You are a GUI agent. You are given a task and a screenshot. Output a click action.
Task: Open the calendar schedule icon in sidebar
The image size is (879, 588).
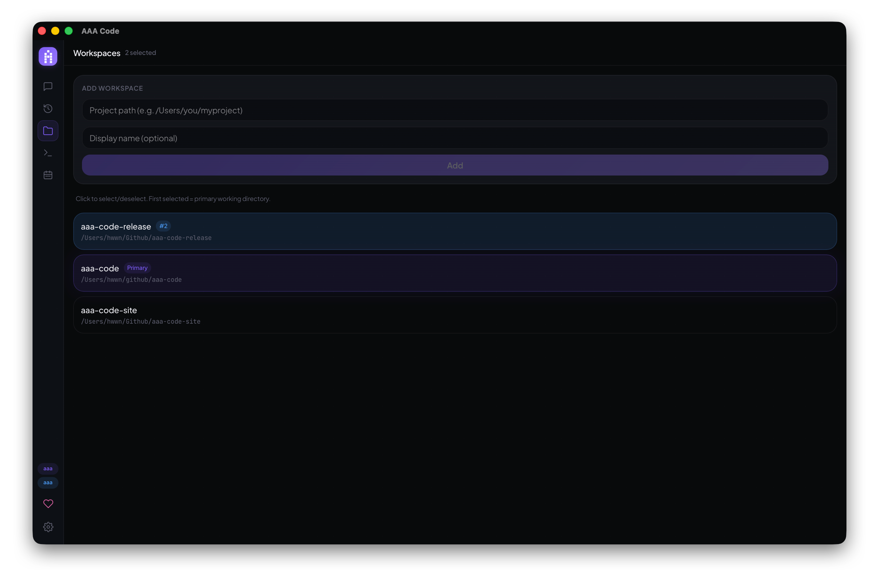coord(48,175)
